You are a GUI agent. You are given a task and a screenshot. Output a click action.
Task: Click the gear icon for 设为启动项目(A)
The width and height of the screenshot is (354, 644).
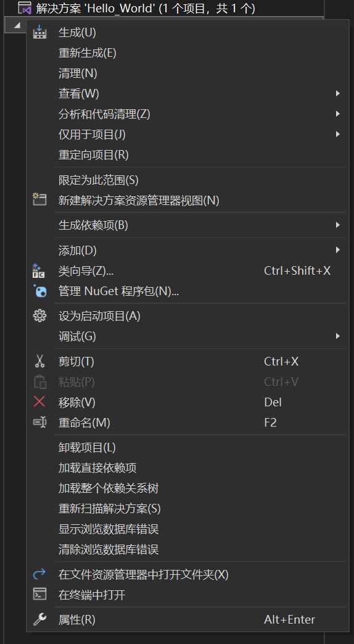(39, 316)
